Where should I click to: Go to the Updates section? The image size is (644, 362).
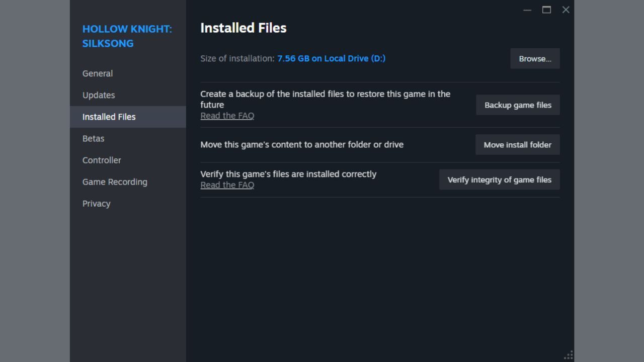99,95
